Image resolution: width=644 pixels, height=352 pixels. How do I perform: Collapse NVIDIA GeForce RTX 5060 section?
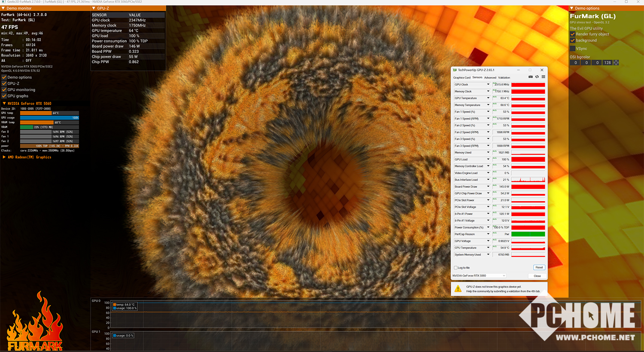tap(4, 104)
